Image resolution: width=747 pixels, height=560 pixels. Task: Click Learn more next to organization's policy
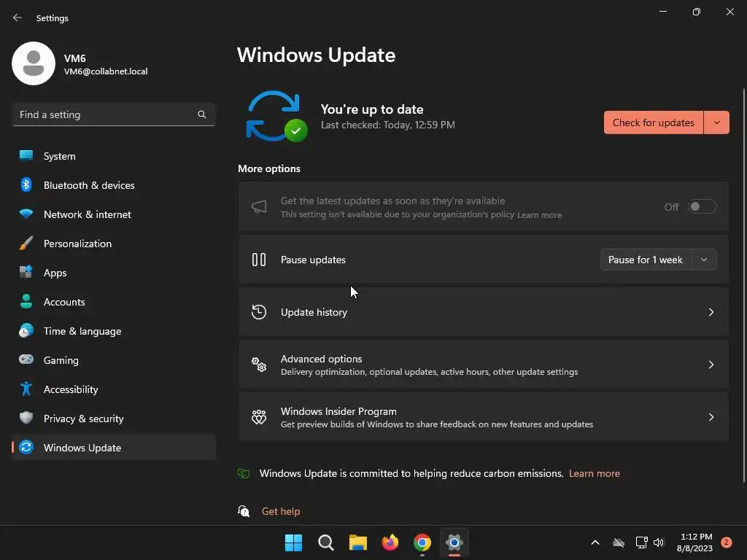[x=539, y=215]
